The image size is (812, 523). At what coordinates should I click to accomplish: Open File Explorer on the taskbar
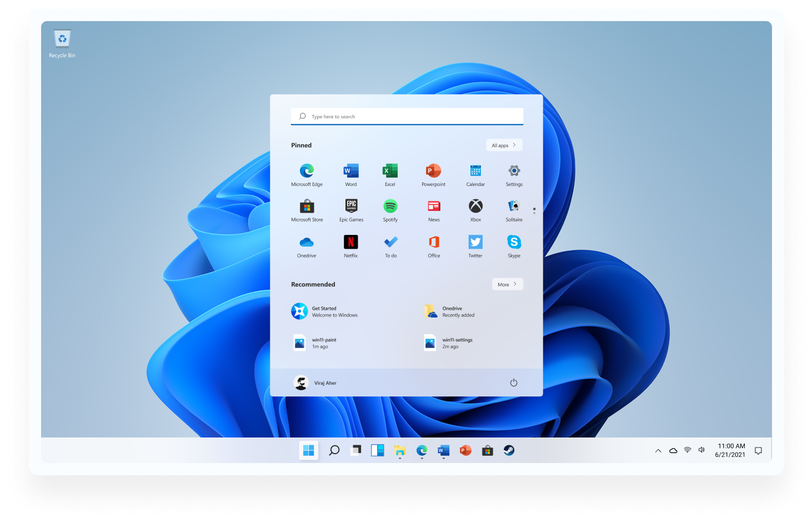[400, 450]
